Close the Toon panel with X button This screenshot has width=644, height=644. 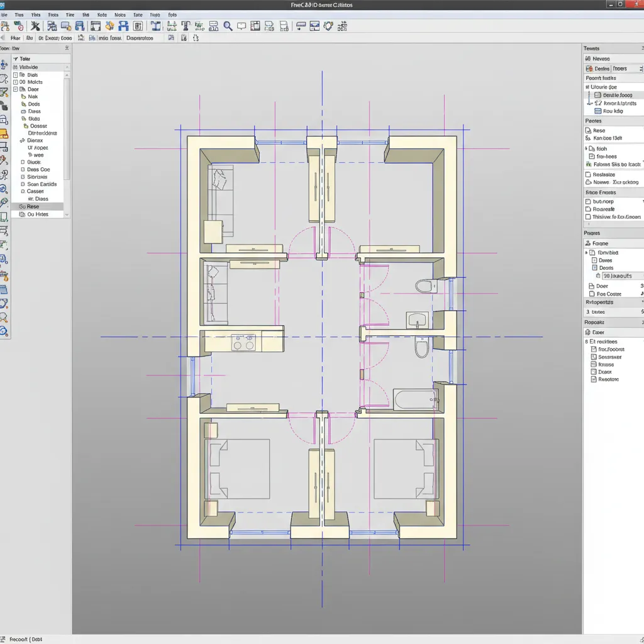click(x=67, y=48)
